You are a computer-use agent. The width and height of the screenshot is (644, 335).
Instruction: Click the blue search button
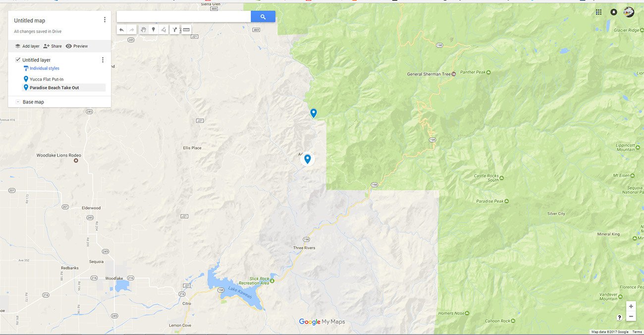pos(263,17)
